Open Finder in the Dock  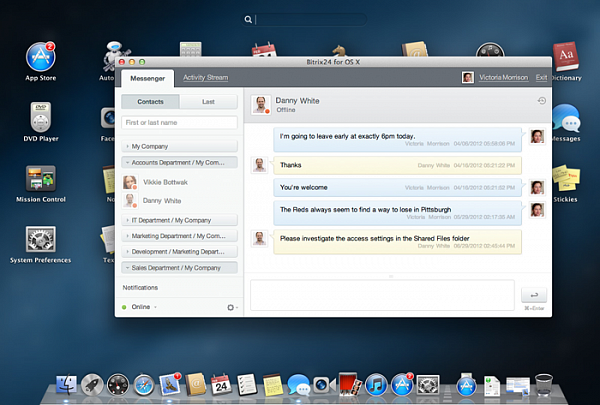tap(66, 385)
